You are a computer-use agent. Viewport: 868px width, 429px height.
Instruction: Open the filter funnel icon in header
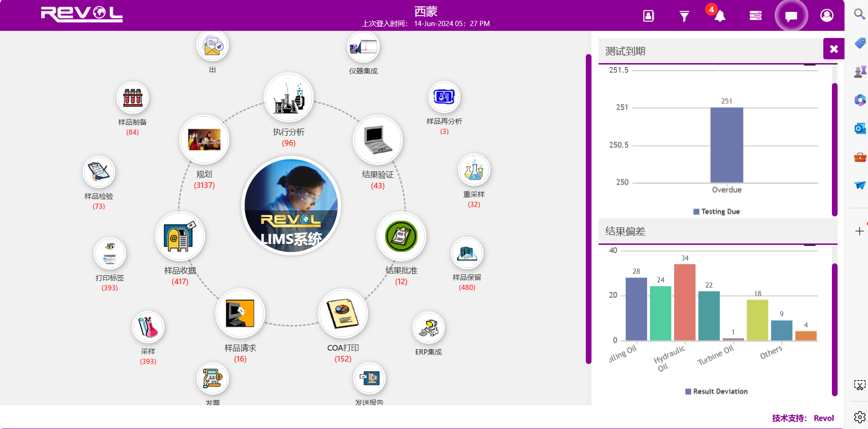(x=684, y=16)
